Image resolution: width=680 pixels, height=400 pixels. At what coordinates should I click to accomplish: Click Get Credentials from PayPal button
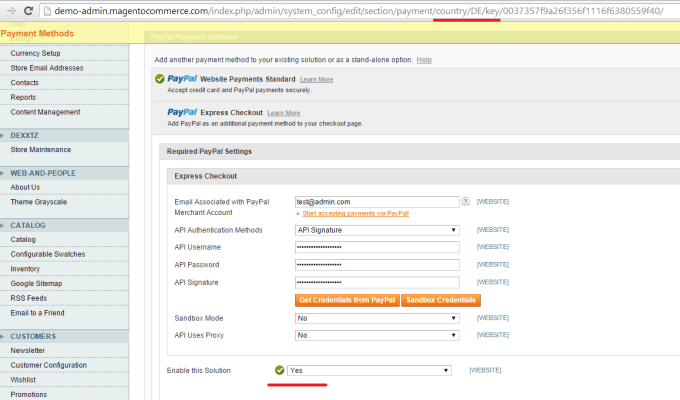pyautogui.click(x=347, y=300)
